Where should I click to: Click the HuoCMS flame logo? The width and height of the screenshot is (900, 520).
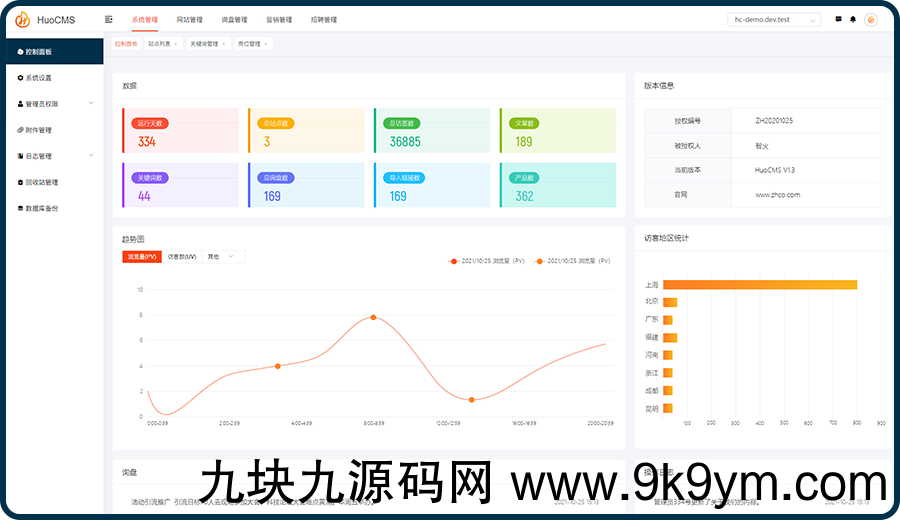[22, 20]
